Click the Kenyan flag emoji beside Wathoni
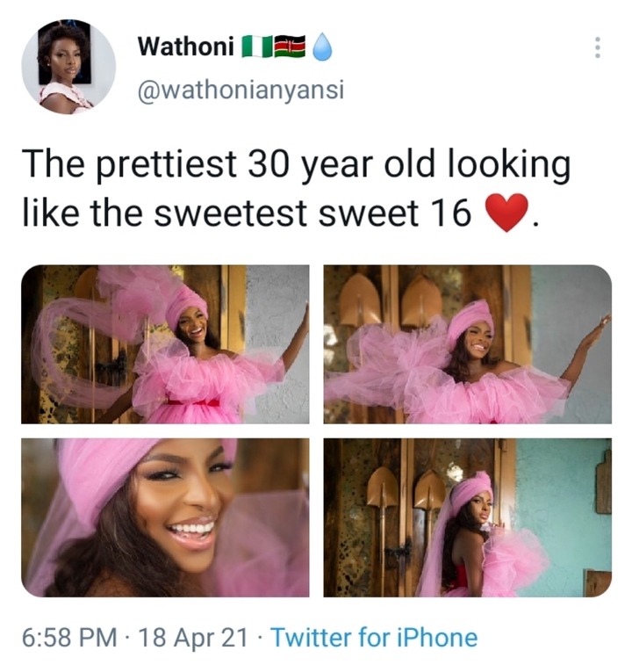The image size is (632, 672). 290,47
